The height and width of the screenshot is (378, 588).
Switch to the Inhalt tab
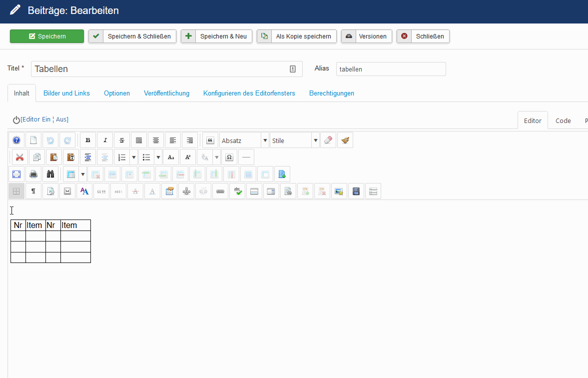pyautogui.click(x=21, y=93)
